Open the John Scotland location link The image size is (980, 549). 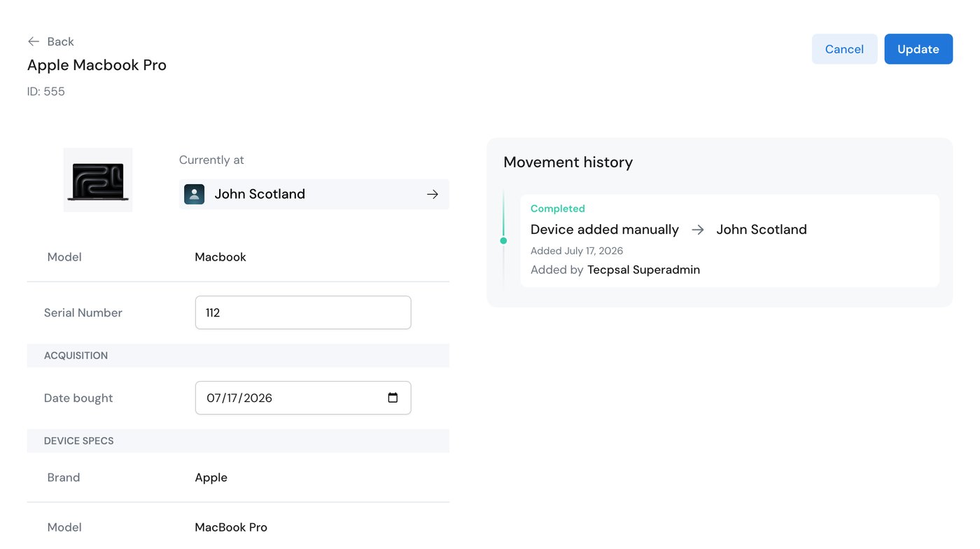pos(314,194)
